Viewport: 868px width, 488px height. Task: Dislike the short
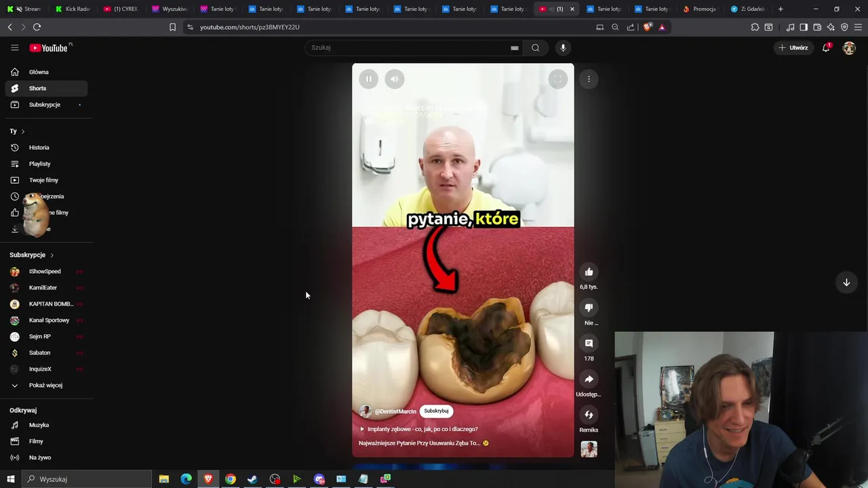pyautogui.click(x=589, y=308)
